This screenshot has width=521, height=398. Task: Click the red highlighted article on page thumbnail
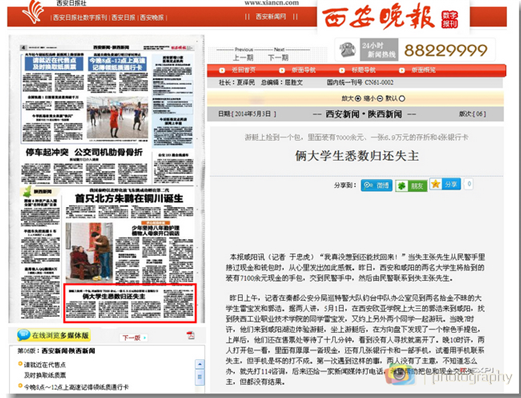point(130,303)
